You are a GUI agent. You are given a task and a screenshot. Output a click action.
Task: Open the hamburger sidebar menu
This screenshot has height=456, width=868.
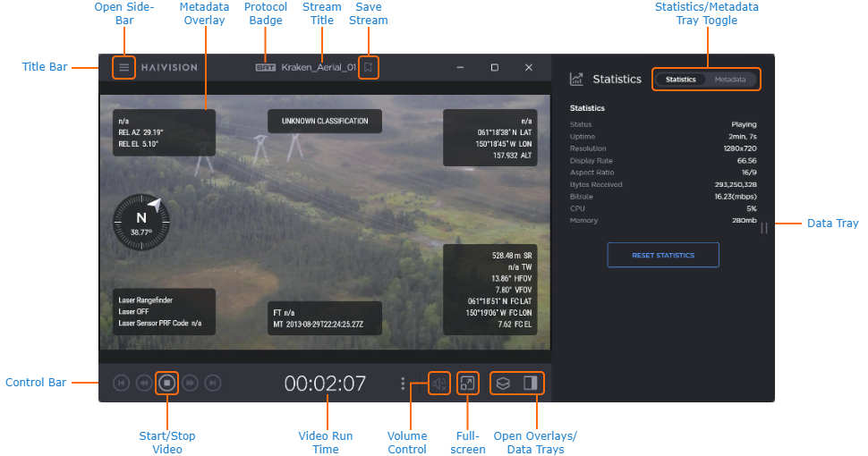[x=124, y=67]
